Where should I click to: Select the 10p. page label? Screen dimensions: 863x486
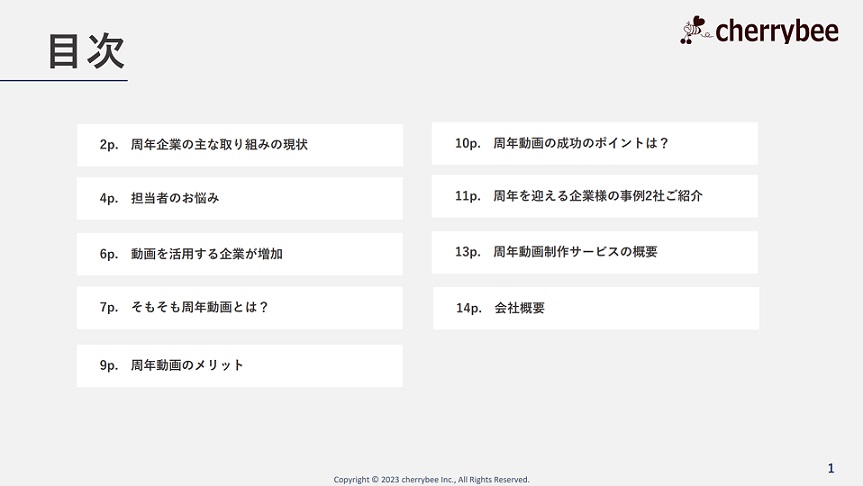click(468, 143)
